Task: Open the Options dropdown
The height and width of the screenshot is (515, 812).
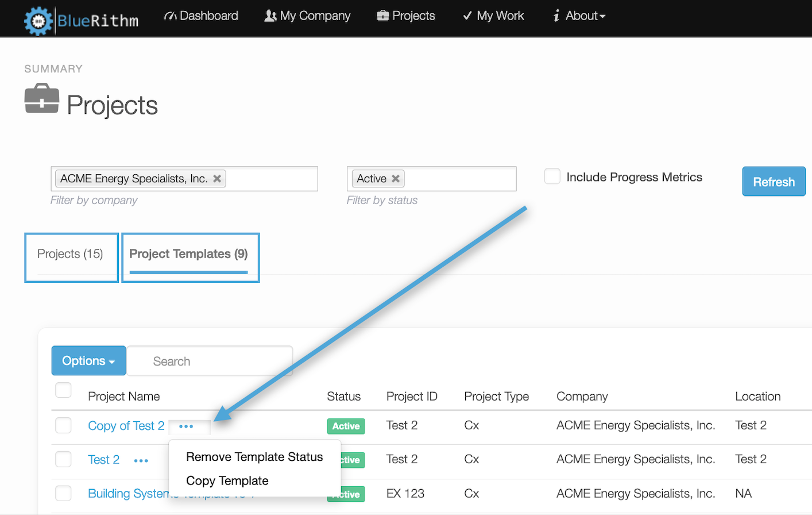Action: (x=88, y=360)
